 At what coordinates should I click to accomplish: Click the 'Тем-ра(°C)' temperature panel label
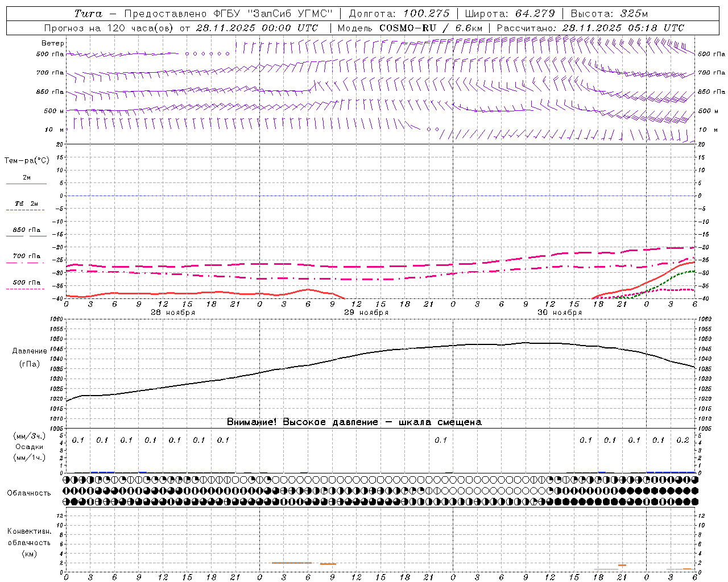point(27,161)
